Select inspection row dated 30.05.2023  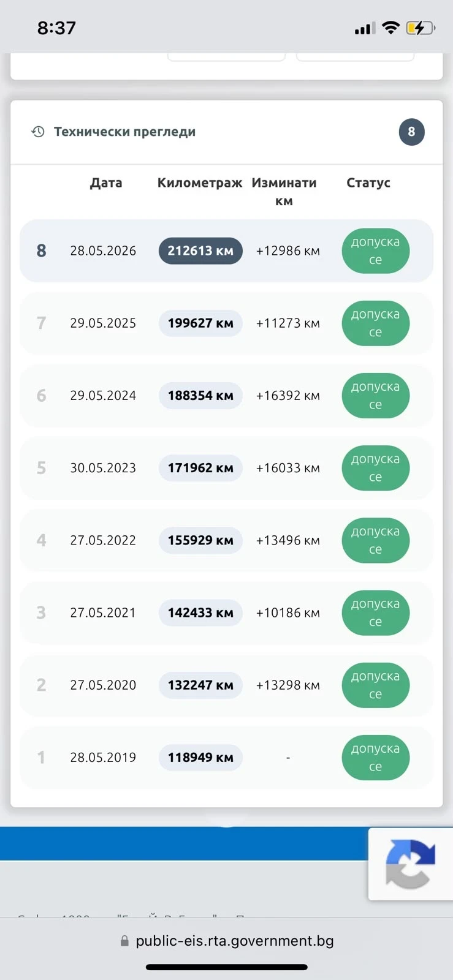coord(226,467)
